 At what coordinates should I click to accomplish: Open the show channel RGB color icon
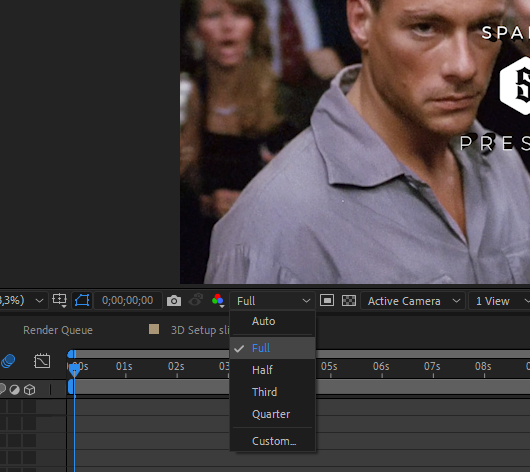coord(218,300)
